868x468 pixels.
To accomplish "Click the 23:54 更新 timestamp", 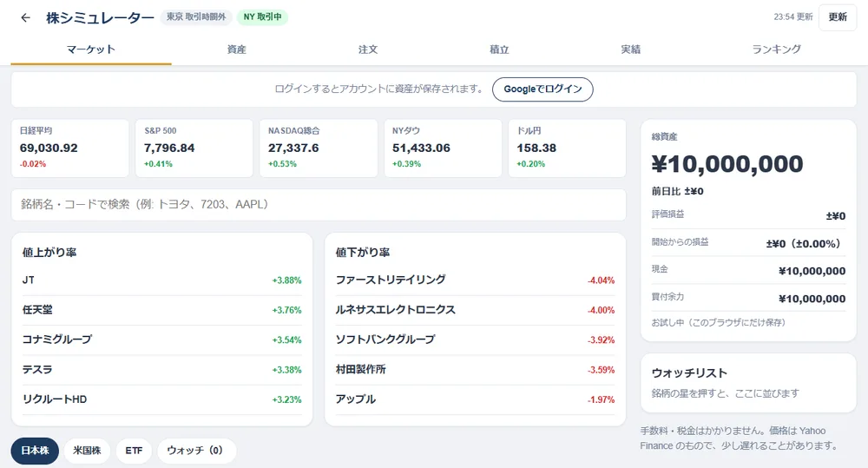I will pyautogui.click(x=792, y=17).
